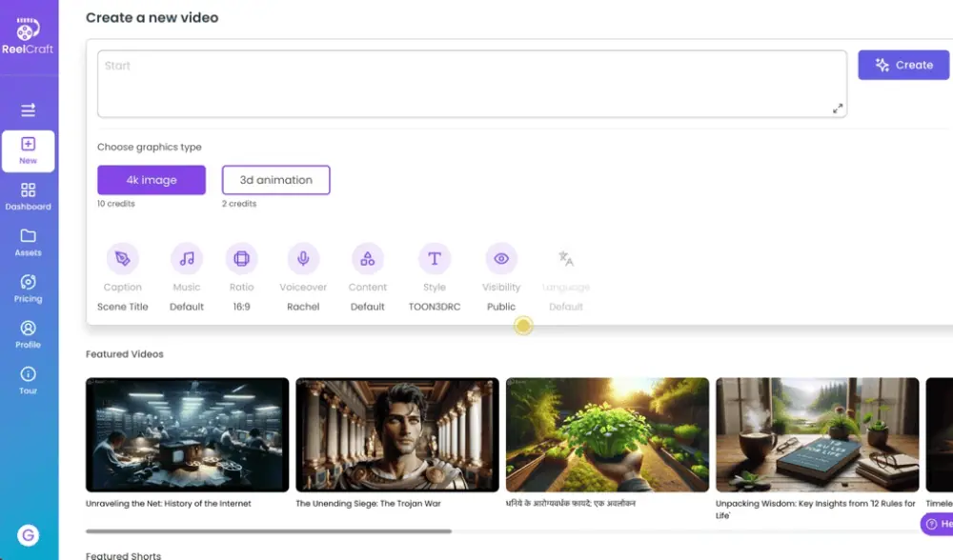The width and height of the screenshot is (953, 560).
Task: Toggle the Visibility eye setting
Action: coord(501,258)
